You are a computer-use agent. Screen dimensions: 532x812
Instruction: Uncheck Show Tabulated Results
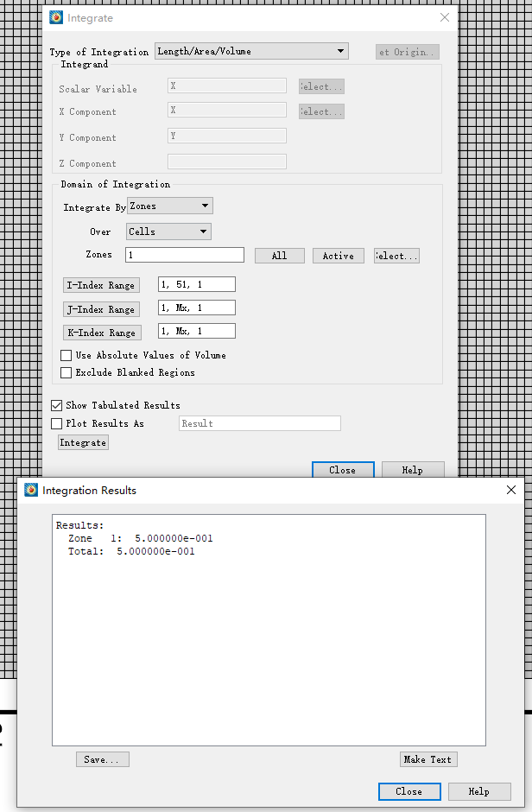[56, 405]
